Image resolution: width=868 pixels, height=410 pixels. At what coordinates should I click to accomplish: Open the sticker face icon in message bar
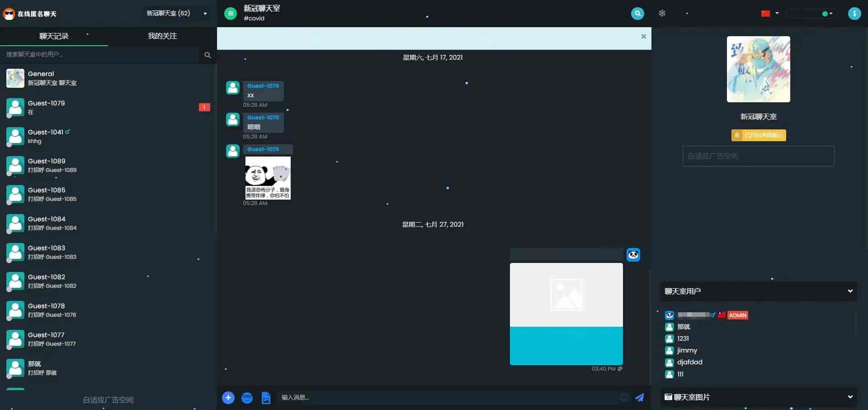[x=247, y=398]
